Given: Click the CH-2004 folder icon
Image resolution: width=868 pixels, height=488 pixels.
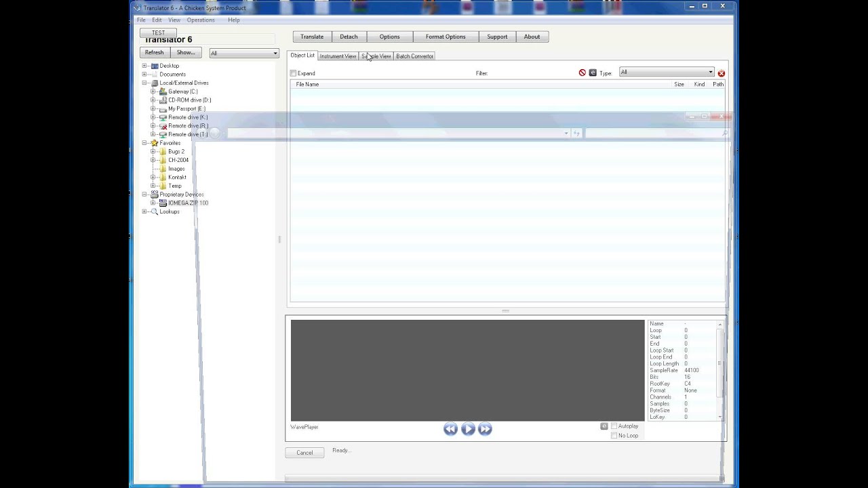Looking at the screenshot, I should tap(163, 160).
